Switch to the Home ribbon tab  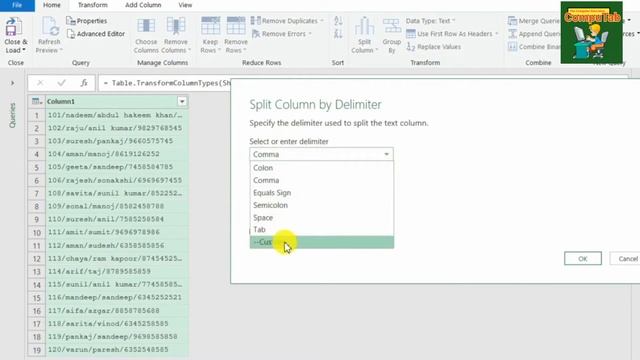tap(52, 5)
